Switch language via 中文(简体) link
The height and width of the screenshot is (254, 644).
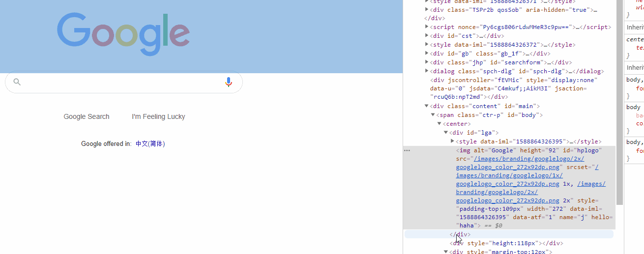[150, 144]
